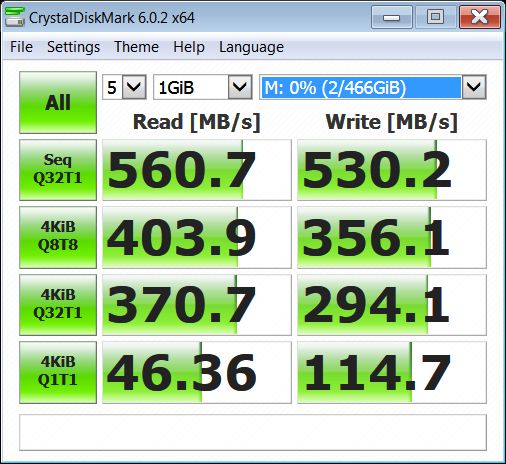Click the 4KiB Q32T1 write result 294.1

392,305
